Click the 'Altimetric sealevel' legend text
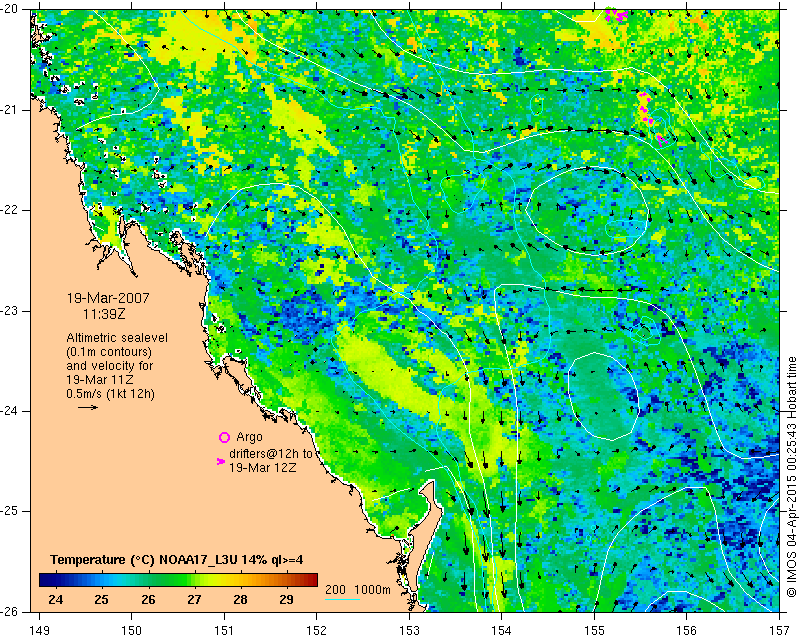This screenshot has height=640, width=800. 117,338
